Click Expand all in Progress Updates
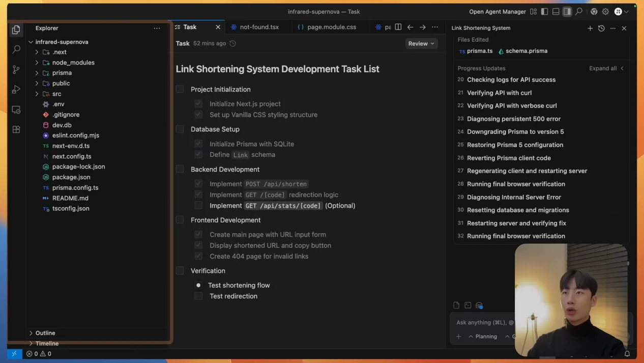644x363 pixels. click(x=603, y=68)
